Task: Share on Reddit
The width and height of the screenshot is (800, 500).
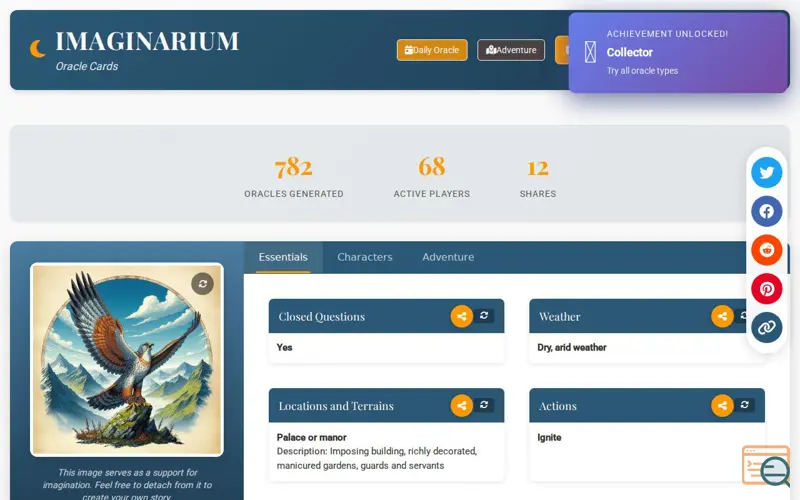Action: coord(766,250)
